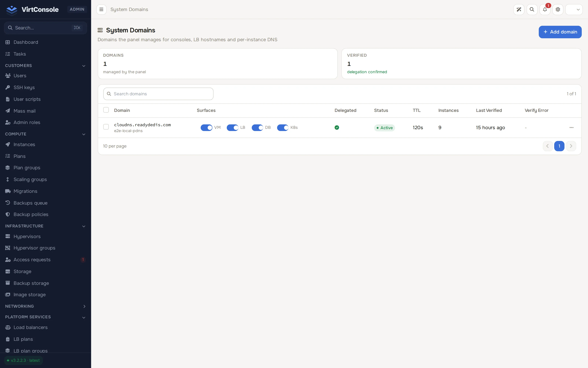
Task: Open theme settings gear icon
Action: pos(558,10)
